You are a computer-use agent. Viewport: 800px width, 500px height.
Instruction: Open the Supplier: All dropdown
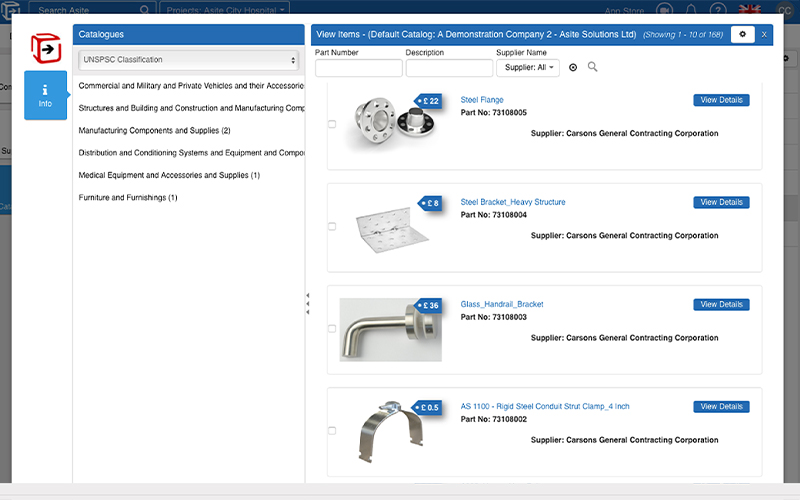(528, 68)
